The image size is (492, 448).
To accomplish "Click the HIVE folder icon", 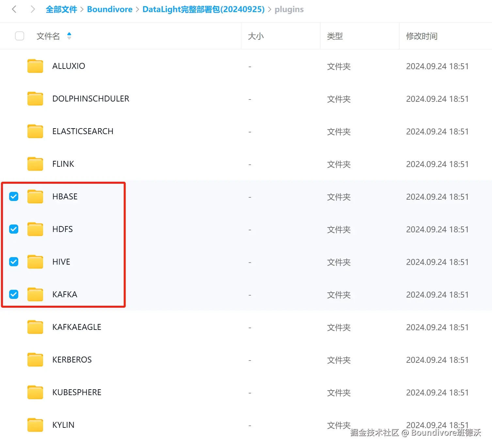I will click(35, 262).
